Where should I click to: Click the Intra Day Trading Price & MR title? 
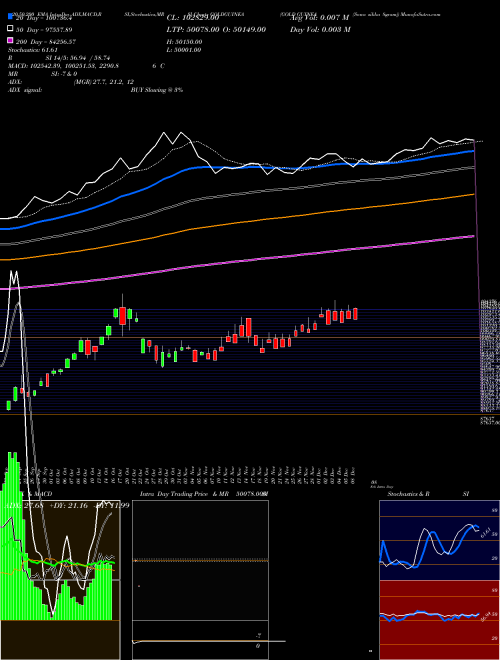(x=184, y=494)
